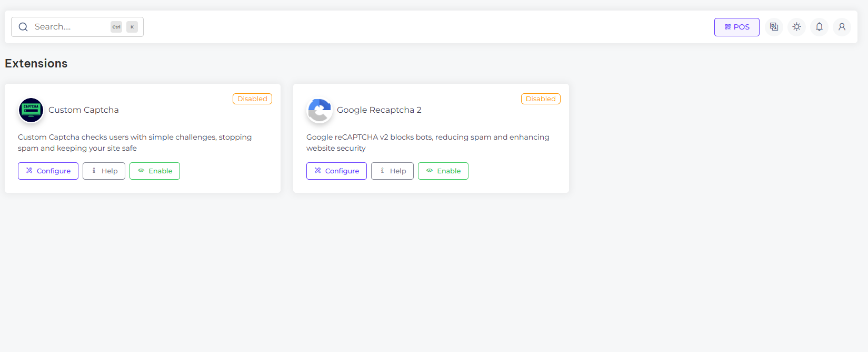The height and width of the screenshot is (352, 868).
Task: Click the Custom Captcha logo icon
Action: pyautogui.click(x=31, y=110)
